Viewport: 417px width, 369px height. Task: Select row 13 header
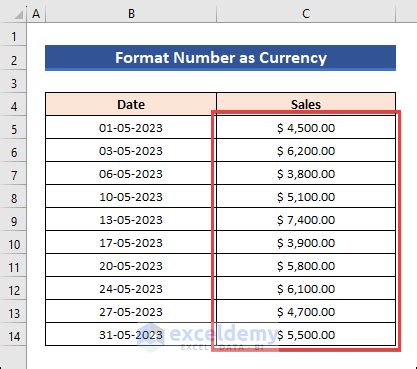pos(13,312)
